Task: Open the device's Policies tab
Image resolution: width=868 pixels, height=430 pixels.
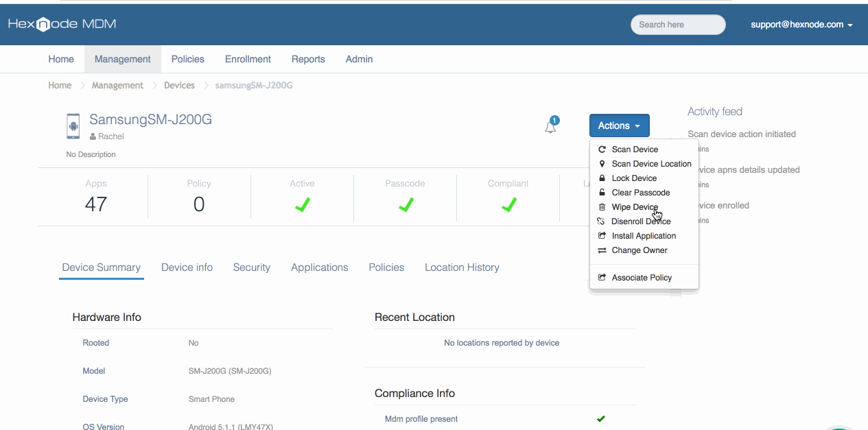Action: (386, 267)
